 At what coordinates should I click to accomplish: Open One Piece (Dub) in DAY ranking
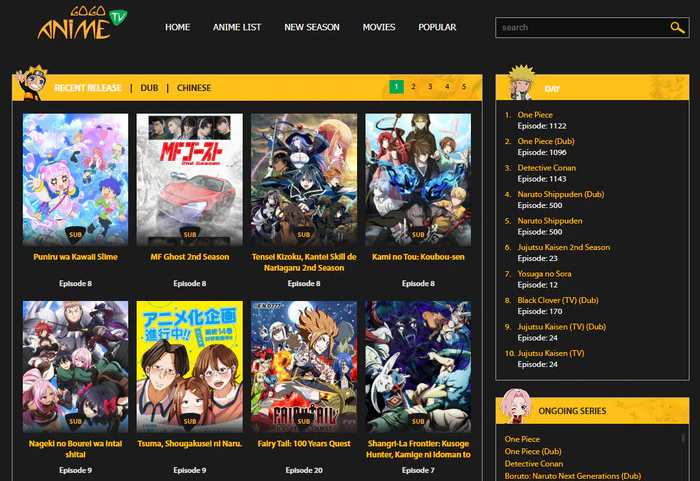(546, 141)
